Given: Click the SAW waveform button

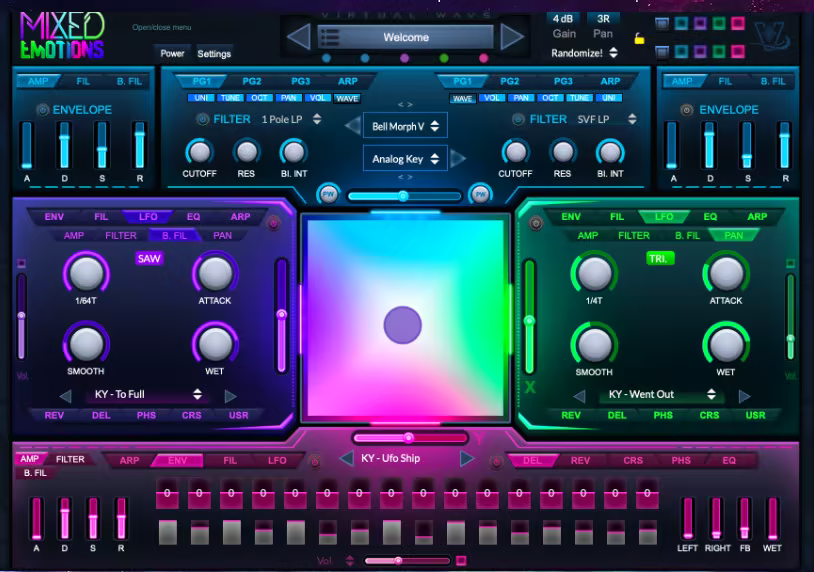Looking at the screenshot, I should coord(149,258).
